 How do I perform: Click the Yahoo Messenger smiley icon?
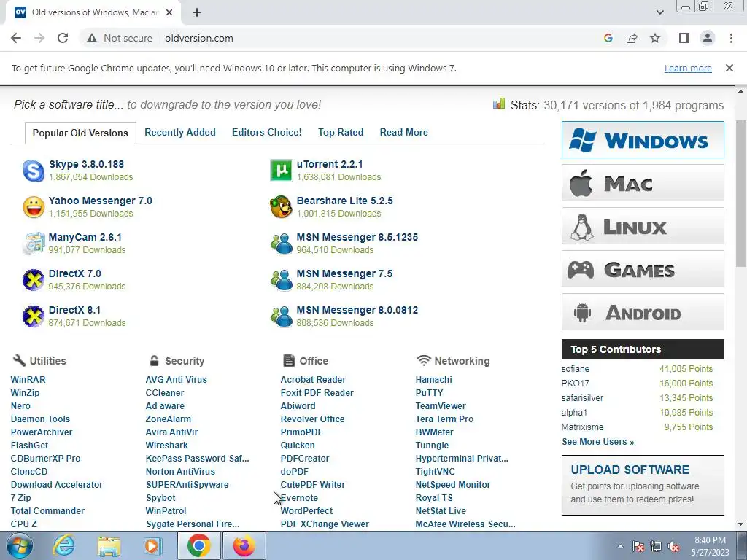pos(34,207)
